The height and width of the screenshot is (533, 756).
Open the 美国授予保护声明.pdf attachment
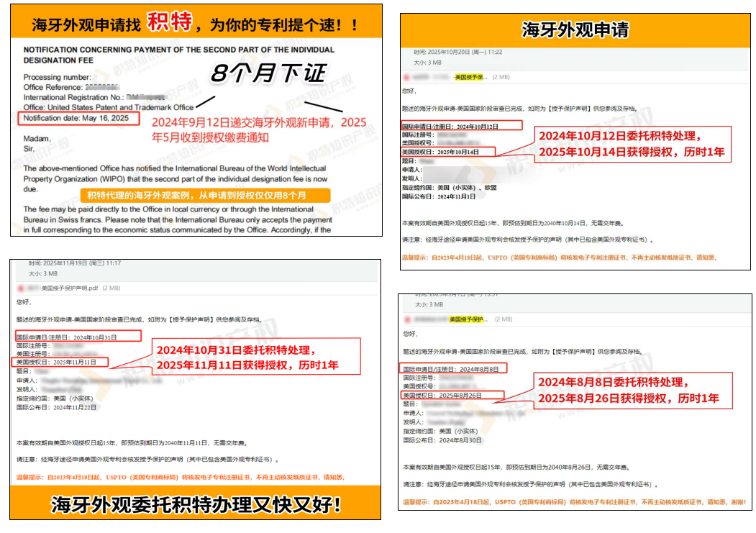click(70, 288)
